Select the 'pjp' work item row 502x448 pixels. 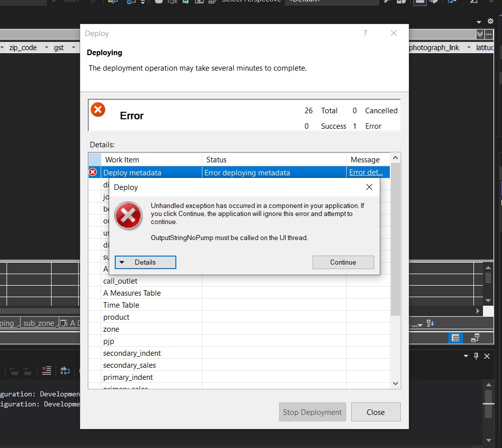[x=239, y=341]
